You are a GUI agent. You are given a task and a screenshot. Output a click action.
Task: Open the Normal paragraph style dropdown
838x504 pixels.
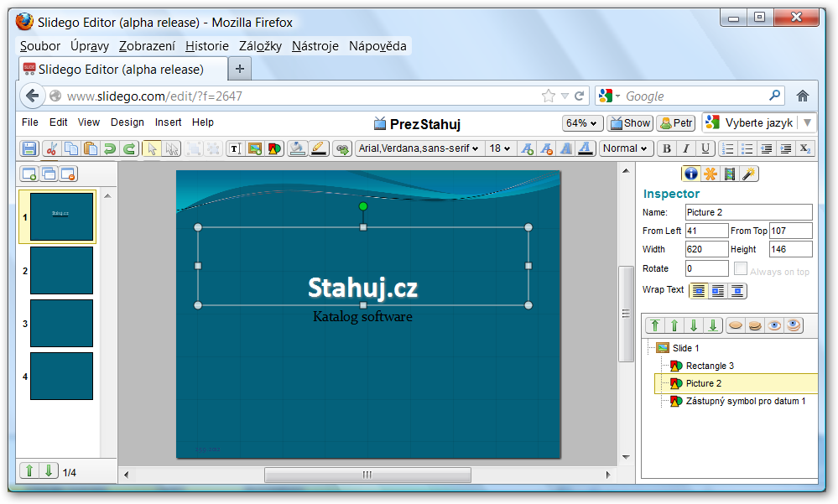(625, 148)
